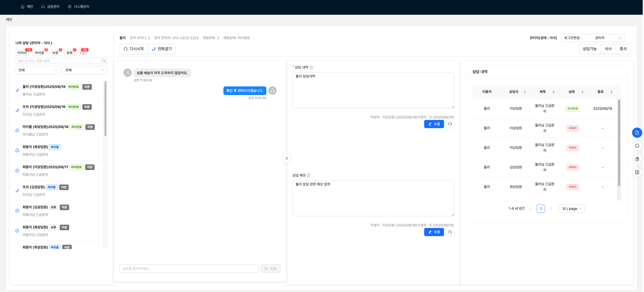The width and height of the screenshot is (644, 292).
Task: Open the 상담관리 top menu
Action: point(50,7)
